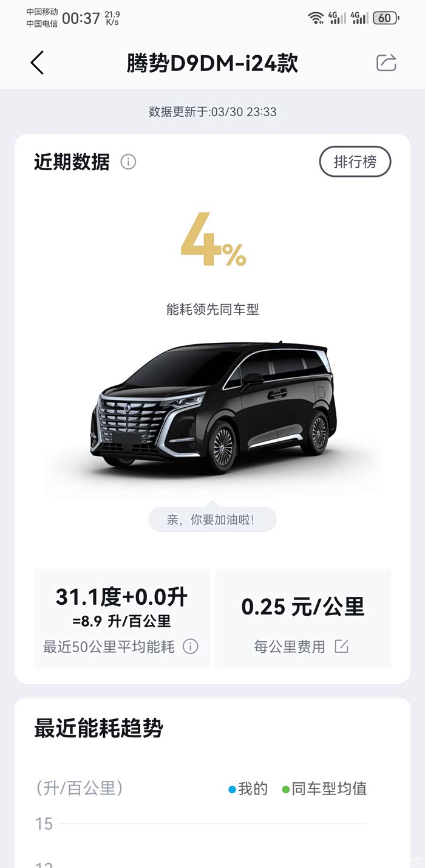This screenshot has width=425, height=868.
Task: Tap the 能耗领先同车型 caption
Action: pyautogui.click(x=212, y=309)
